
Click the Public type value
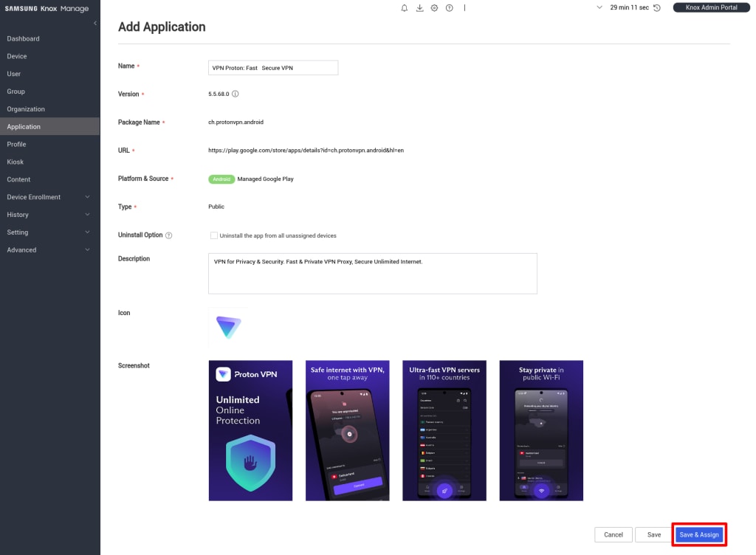[x=216, y=207]
